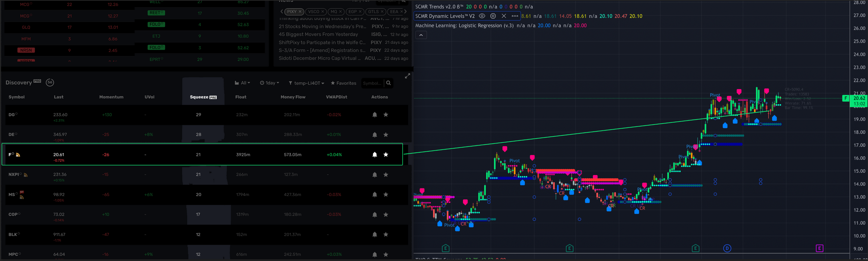The image size is (868, 261).
Task: Open the 1day timeframe dropdown
Action: tap(269, 83)
